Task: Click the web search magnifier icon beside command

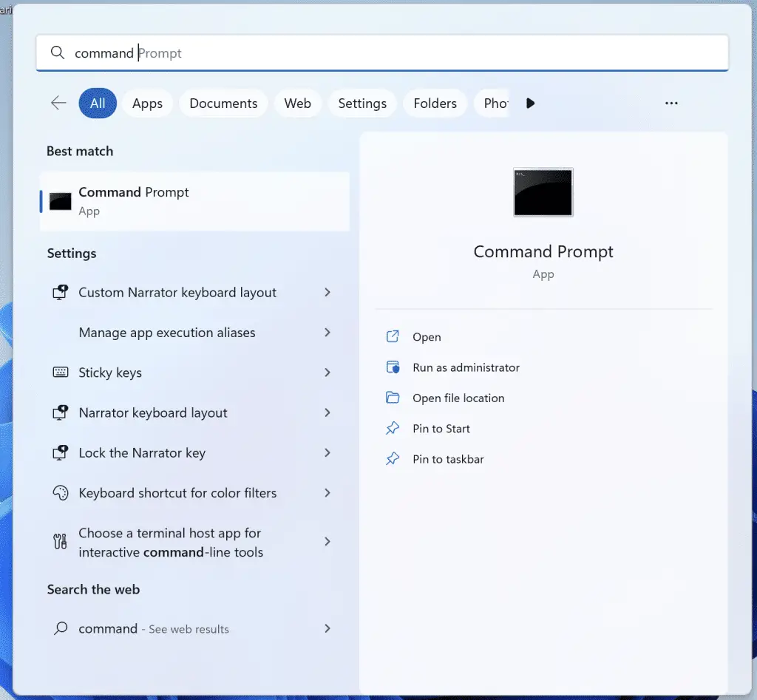Action: 61,628
